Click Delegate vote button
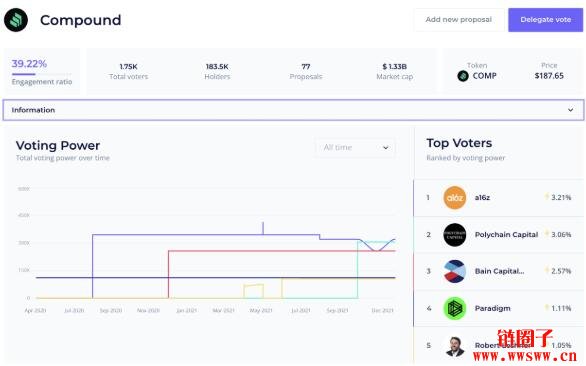The image size is (586, 366). [545, 19]
